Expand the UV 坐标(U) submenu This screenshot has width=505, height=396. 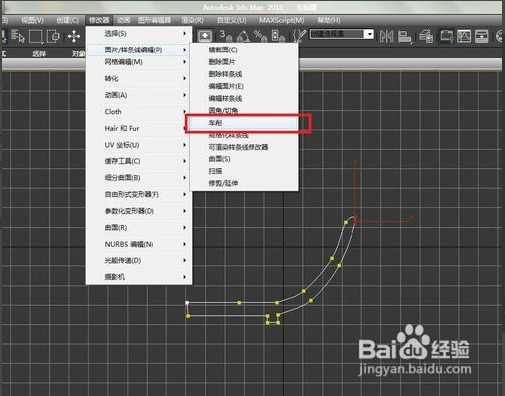point(139,145)
